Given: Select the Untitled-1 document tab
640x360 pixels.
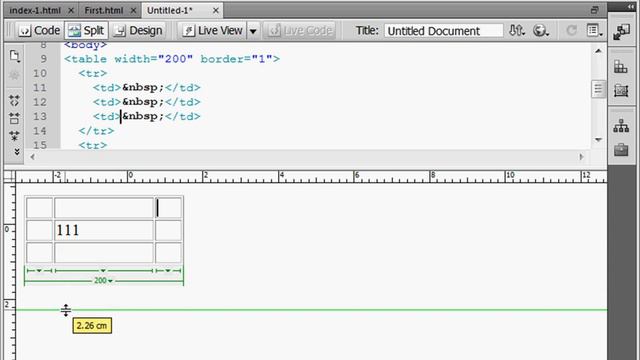Looking at the screenshot, I should pyautogui.click(x=170, y=10).
